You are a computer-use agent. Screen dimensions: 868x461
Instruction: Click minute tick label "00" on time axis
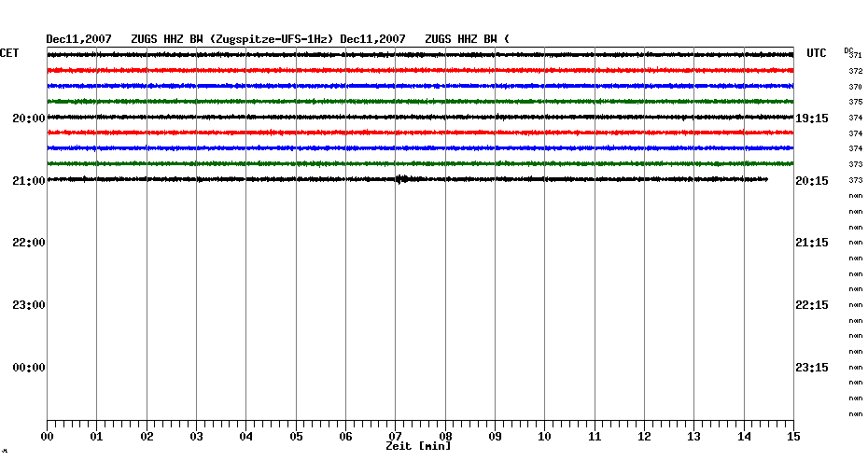(x=47, y=437)
